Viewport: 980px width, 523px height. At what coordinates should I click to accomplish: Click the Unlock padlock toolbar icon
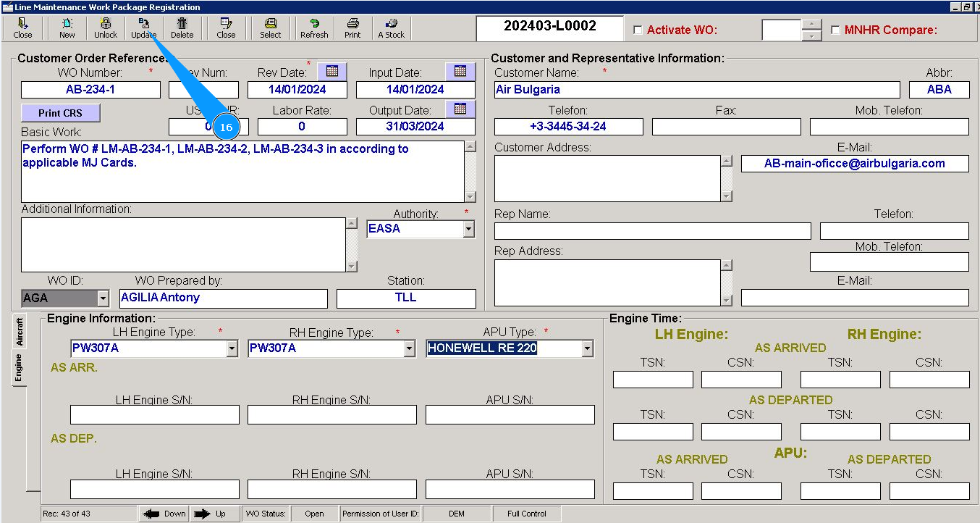tap(106, 28)
